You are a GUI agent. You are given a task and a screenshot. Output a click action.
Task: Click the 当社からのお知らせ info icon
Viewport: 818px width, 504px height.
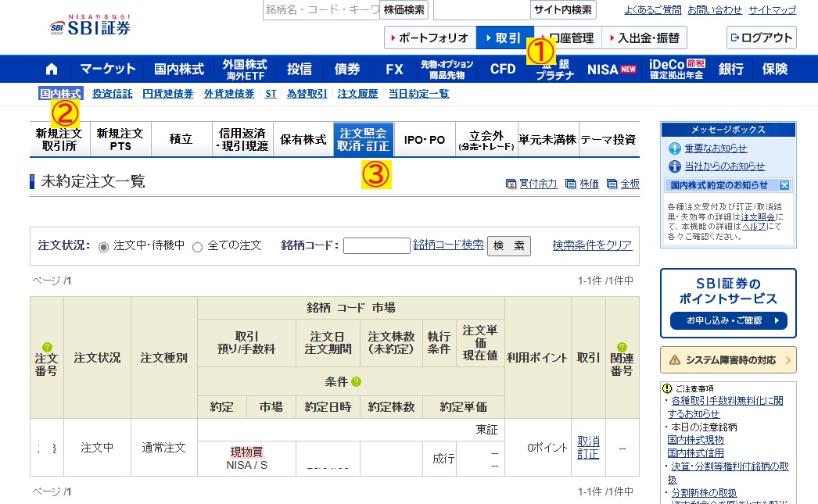point(675,166)
